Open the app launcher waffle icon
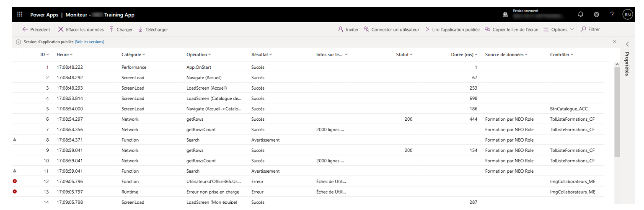 (20, 15)
